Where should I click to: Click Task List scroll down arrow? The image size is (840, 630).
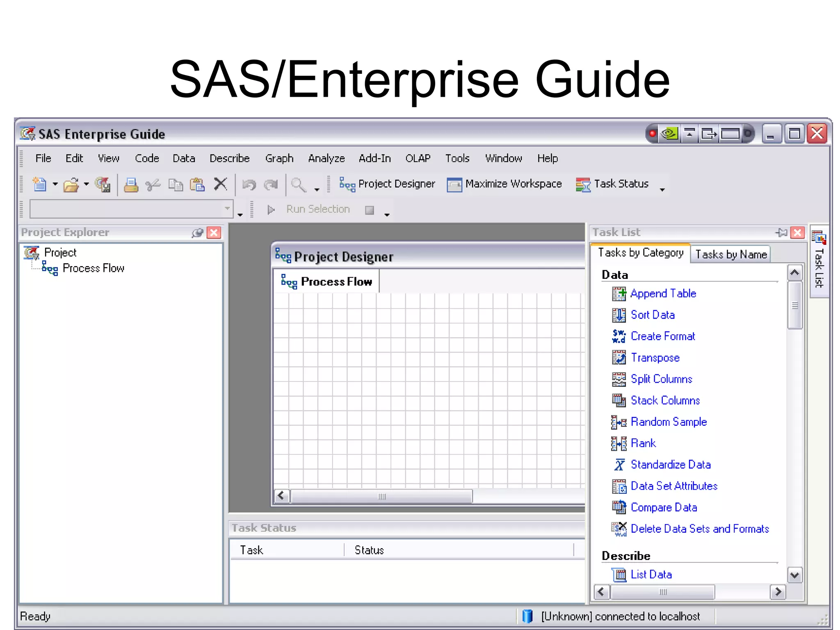[x=795, y=575]
